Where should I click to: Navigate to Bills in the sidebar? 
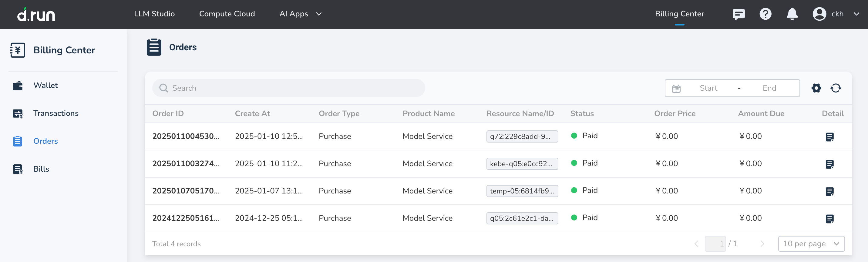coord(41,169)
